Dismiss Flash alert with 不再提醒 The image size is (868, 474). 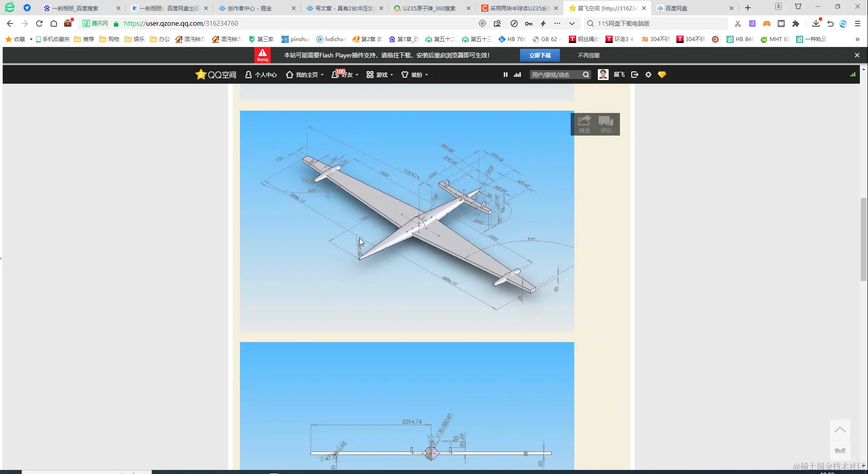[588, 55]
